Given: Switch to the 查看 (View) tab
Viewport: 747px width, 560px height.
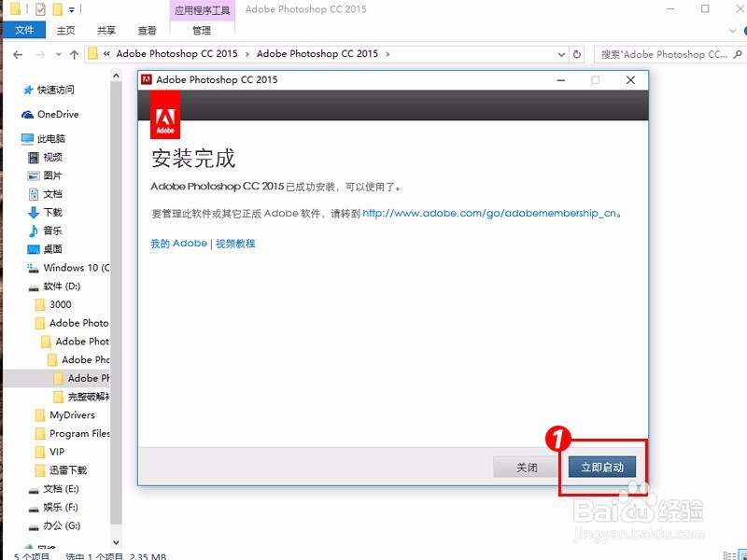Looking at the screenshot, I should tap(148, 29).
